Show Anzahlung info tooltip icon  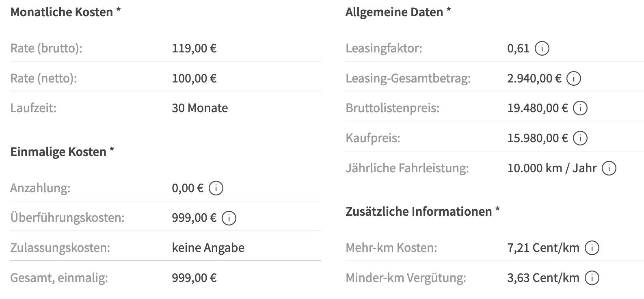pos(216,188)
